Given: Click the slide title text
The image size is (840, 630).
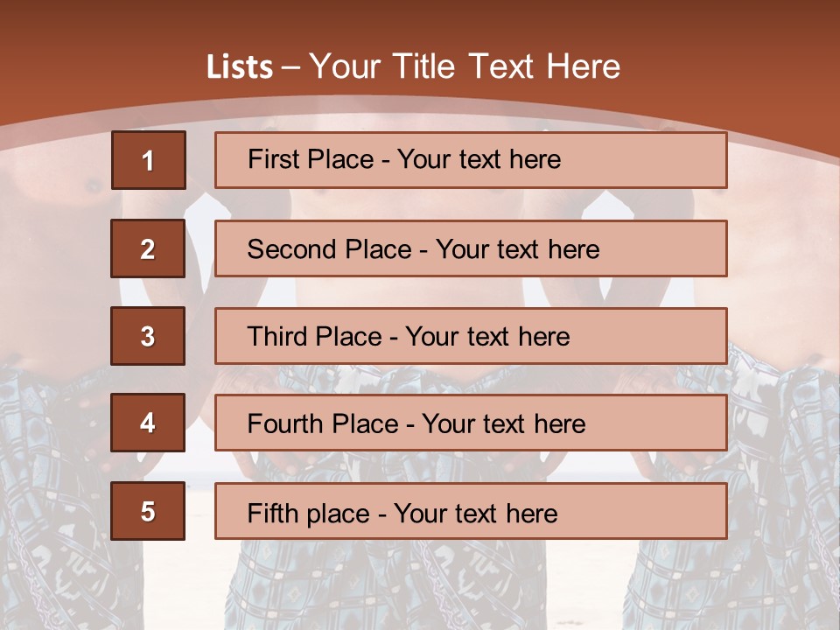Looking at the screenshot, I should click(x=413, y=66).
